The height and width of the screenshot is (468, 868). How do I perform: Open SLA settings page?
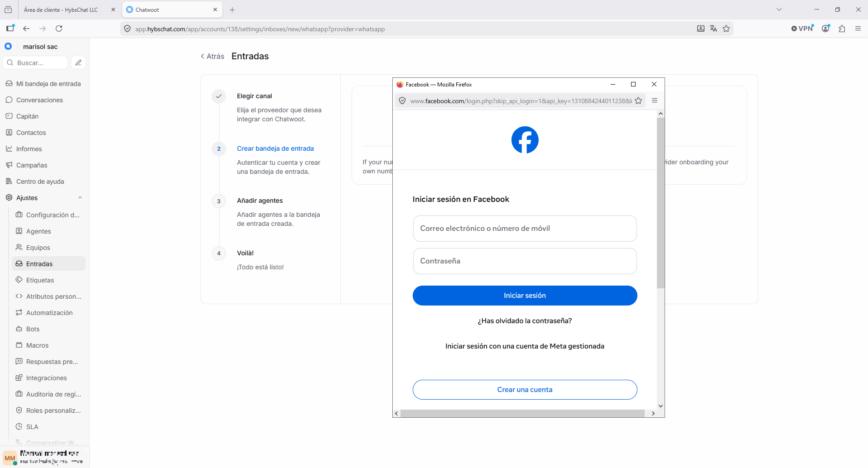[x=48, y=427]
